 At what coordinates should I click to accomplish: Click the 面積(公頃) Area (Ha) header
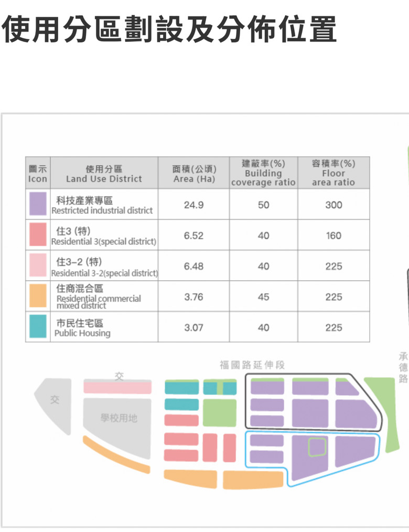(x=194, y=174)
